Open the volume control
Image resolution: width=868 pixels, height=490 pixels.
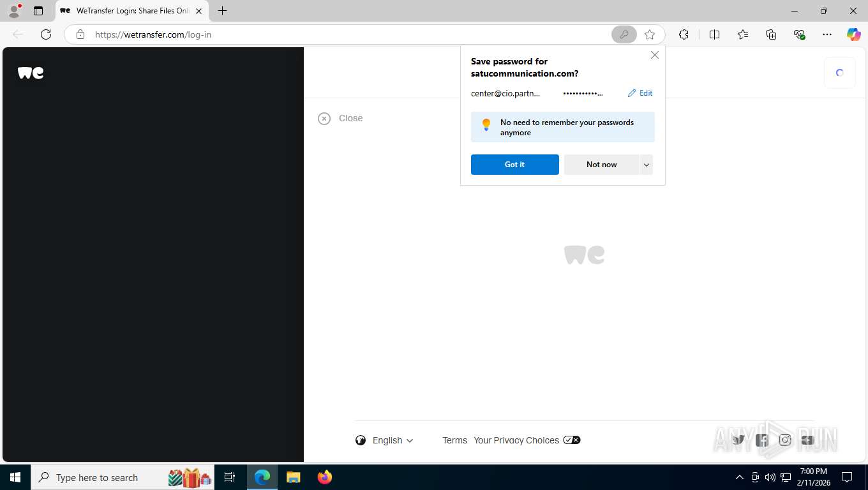(770, 477)
